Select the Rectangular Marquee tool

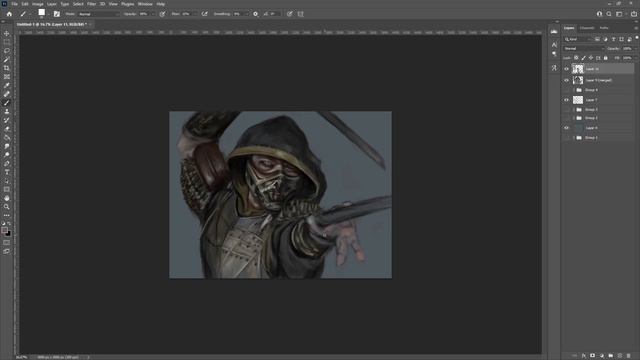point(7,42)
